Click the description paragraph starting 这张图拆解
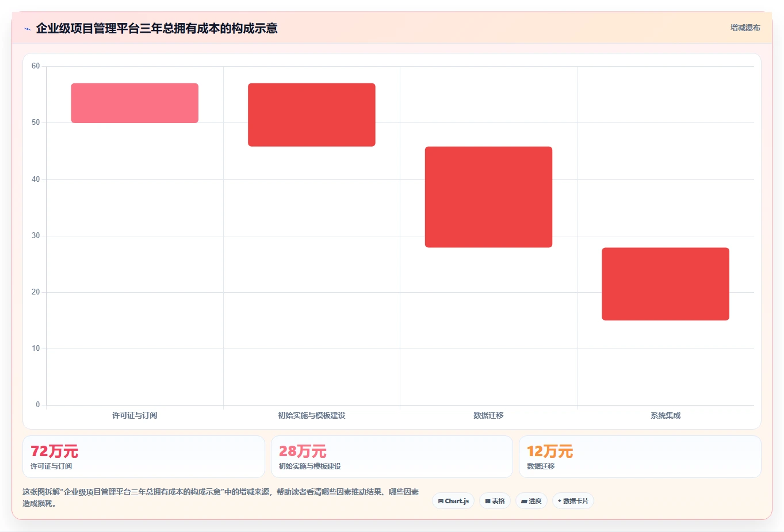 click(221, 497)
